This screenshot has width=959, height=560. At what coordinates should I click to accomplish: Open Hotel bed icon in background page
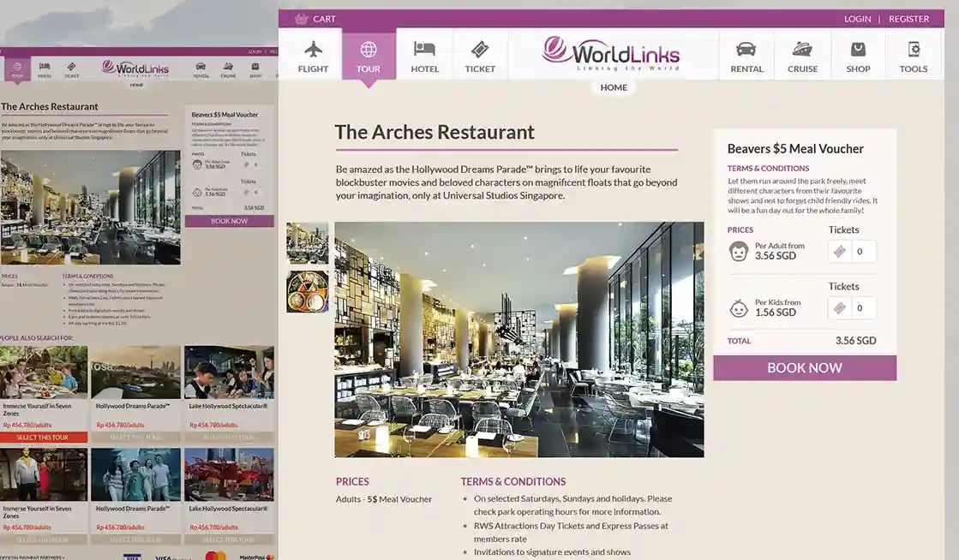pyautogui.click(x=45, y=67)
